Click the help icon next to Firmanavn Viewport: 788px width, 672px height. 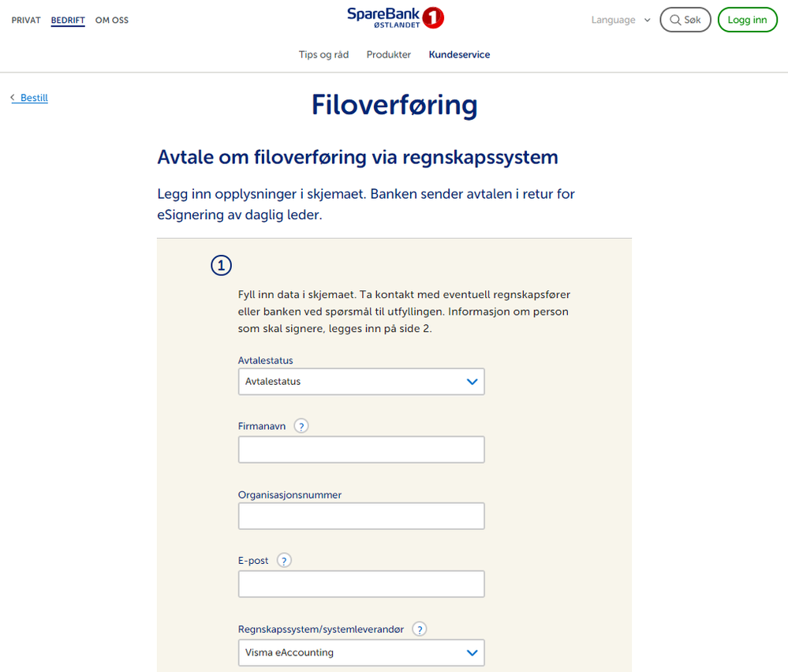point(301,426)
